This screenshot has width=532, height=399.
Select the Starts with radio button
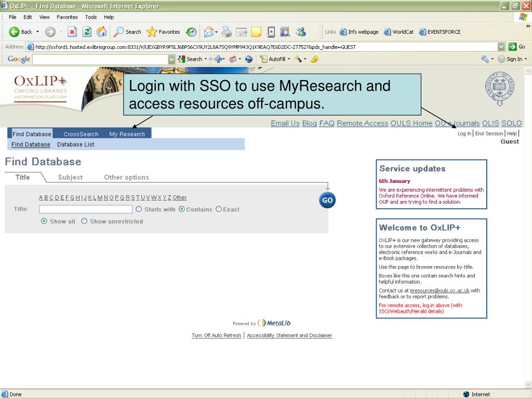(x=139, y=209)
